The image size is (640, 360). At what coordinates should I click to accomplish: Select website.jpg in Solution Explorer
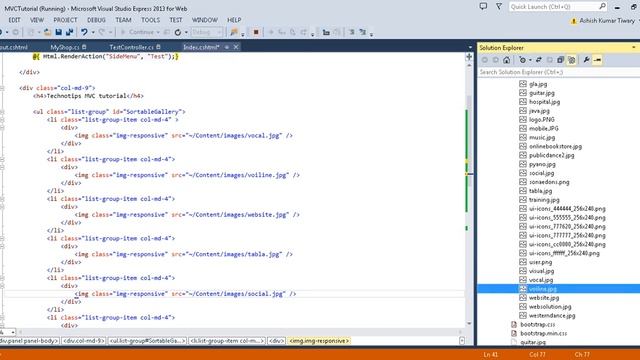[544, 298]
